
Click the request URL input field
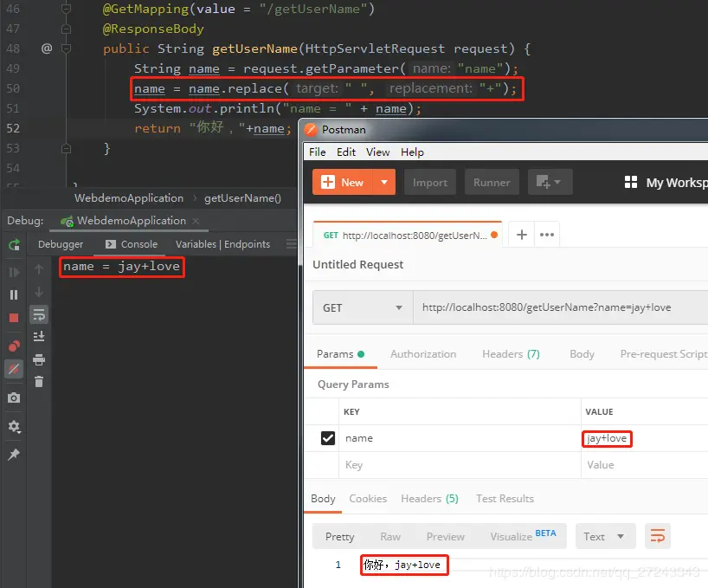click(x=560, y=307)
